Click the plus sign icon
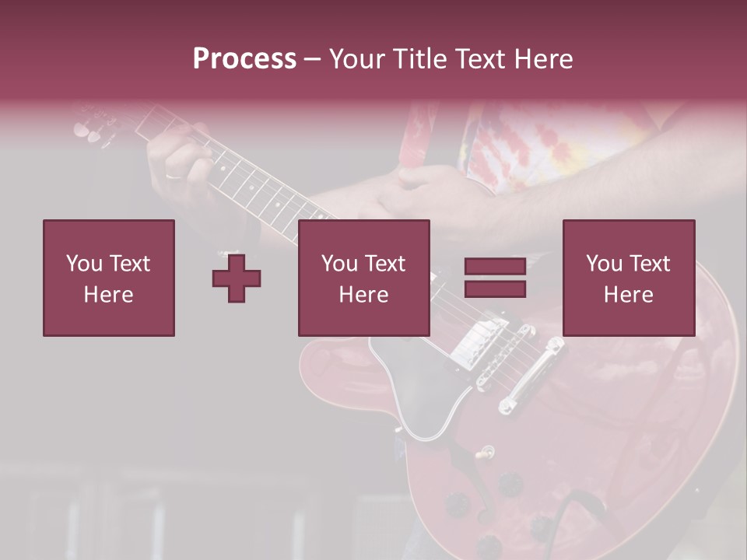Viewport: 747px width, 560px height. [x=237, y=278]
